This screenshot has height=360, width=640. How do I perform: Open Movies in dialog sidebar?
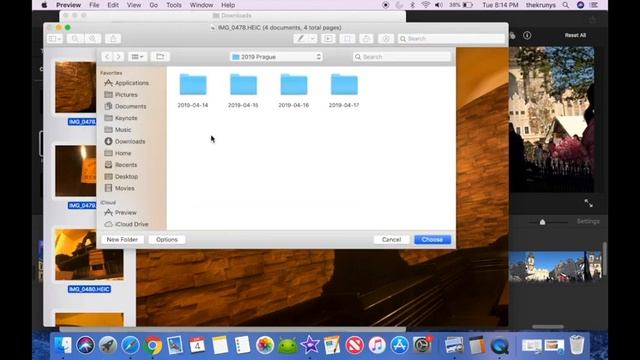click(120, 188)
